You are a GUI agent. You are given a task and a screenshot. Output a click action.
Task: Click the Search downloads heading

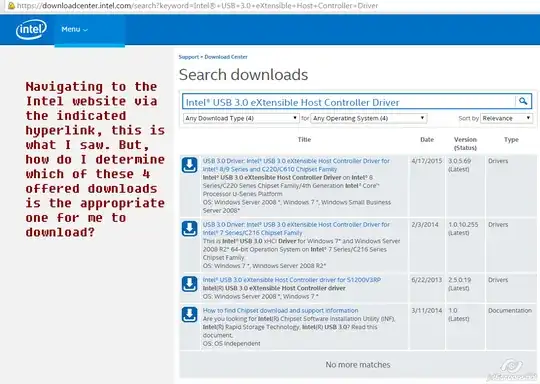tap(243, 75)
